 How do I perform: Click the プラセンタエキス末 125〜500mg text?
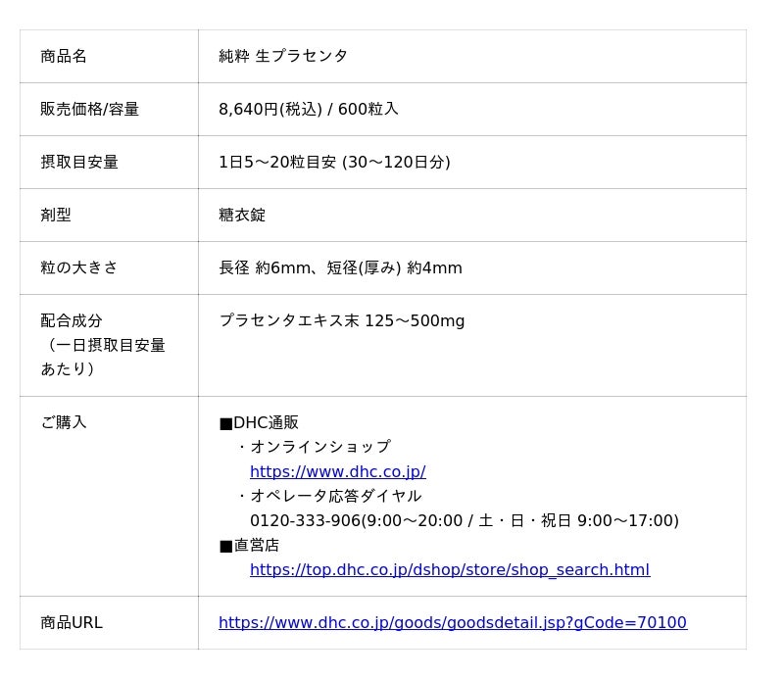pyautogui.click(x=341, y=320)
